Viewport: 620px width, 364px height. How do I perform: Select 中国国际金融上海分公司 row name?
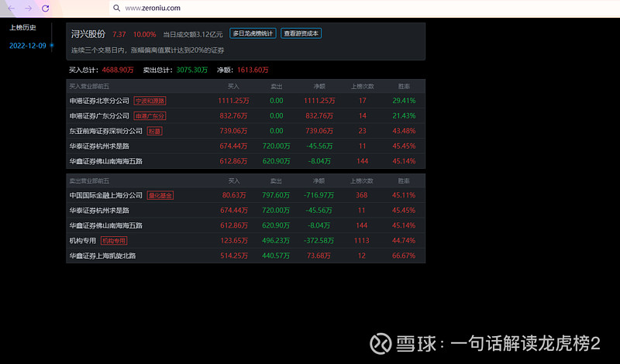coord(106,195)
